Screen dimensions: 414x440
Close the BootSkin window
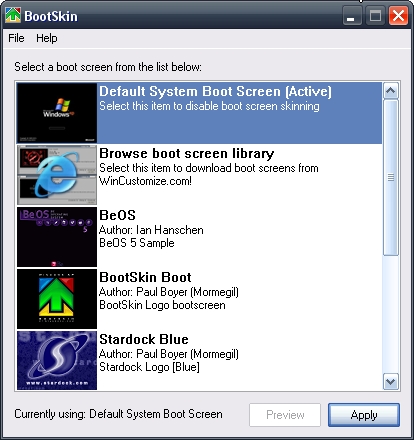[x=398, y=16]
